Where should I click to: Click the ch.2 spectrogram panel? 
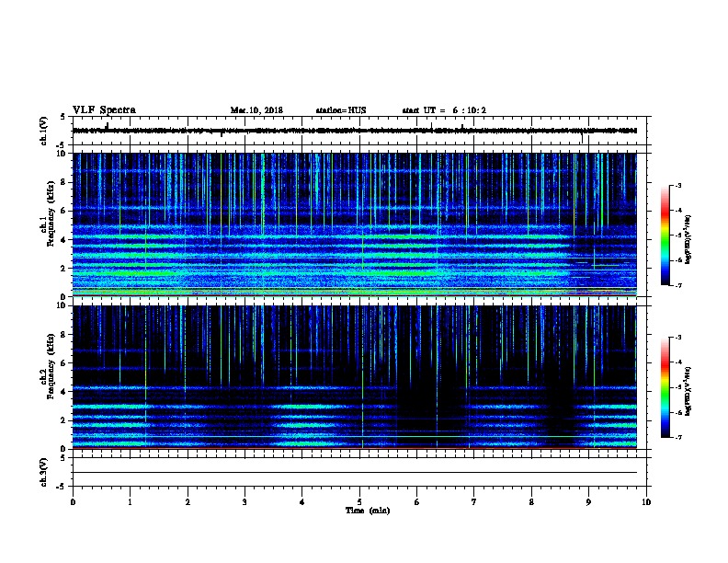[x=355, y=377]
